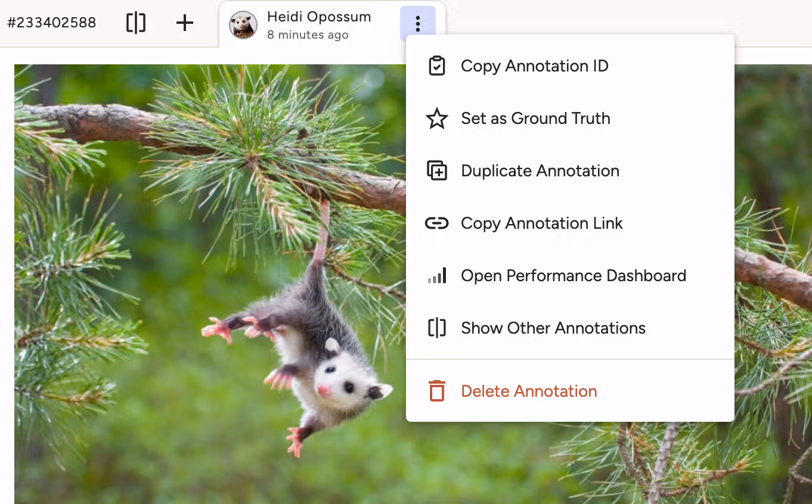Viewport: 812px width, 504px height.
Task: Duplicate the current annotation
Action: click(540, 171)
